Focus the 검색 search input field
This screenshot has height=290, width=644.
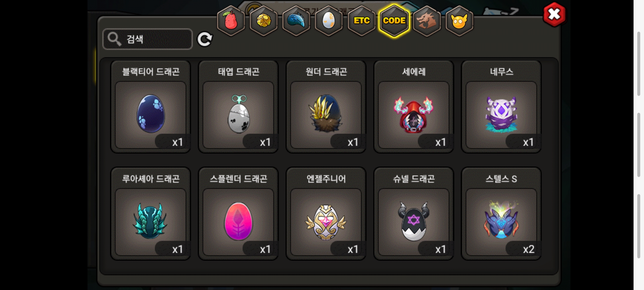[x=148, y=39]
